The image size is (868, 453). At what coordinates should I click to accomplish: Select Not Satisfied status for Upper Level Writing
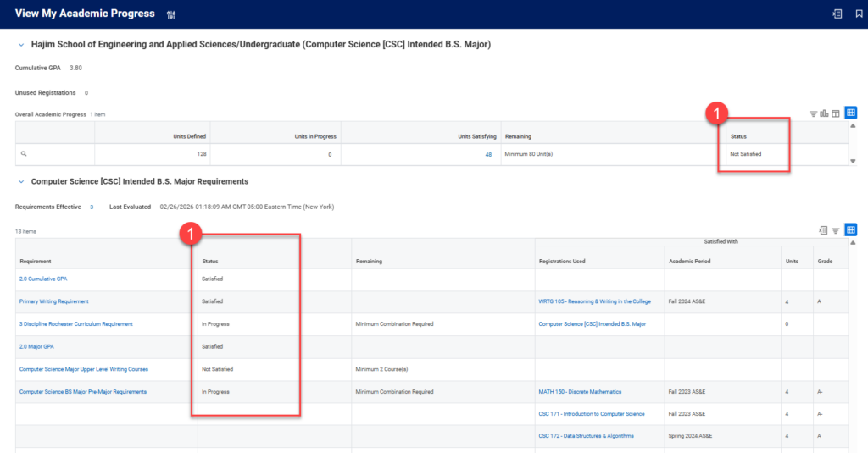[x=218, y=369]
